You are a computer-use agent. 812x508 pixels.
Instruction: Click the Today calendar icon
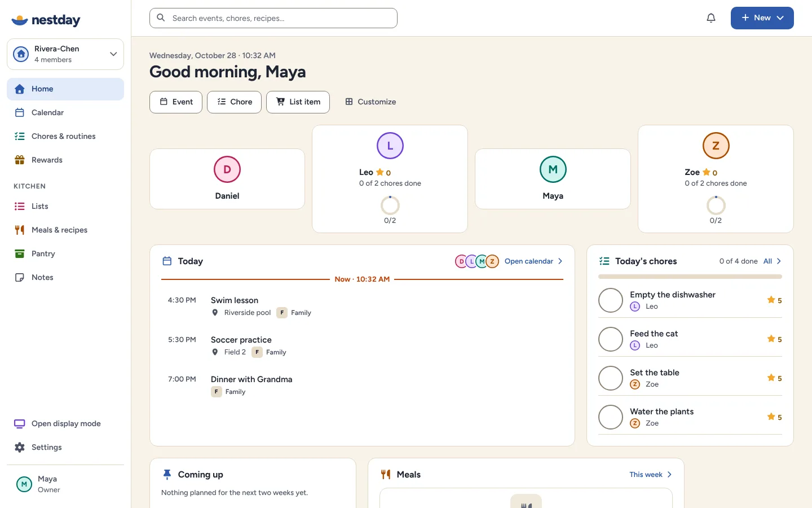(x=167, y=261)
